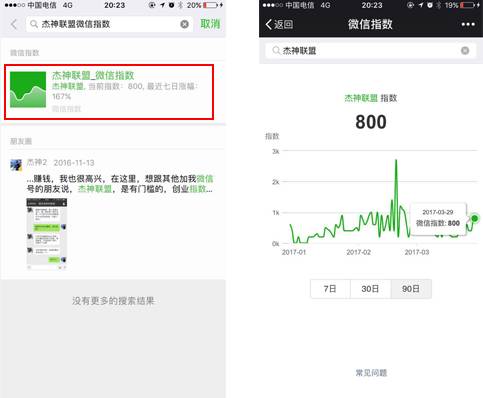Tap the tallest peak on index chart
Screen dimensions: 483x398
(396, 161)
